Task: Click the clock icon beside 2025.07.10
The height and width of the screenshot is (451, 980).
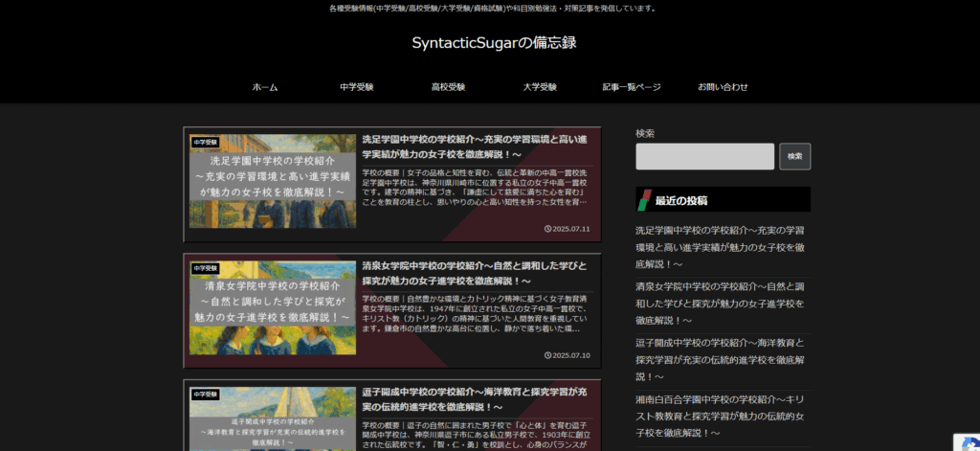Action: pyautogui.click(x=546, y=355)
